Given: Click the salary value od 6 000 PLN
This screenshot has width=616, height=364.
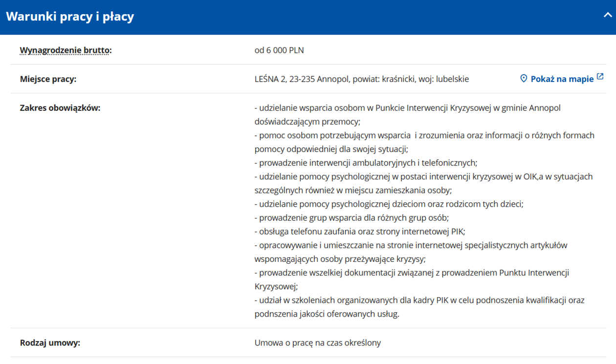Looking at the screenshot, I should click(279, 50).
